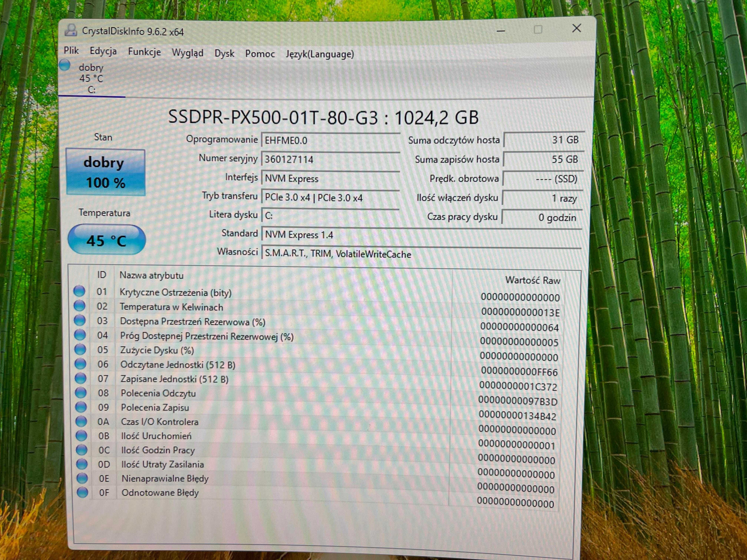Screen dimensions: 747x560
Task: Click the ID cell 0A
Action: pyautogui.click(x=103, y=422)
